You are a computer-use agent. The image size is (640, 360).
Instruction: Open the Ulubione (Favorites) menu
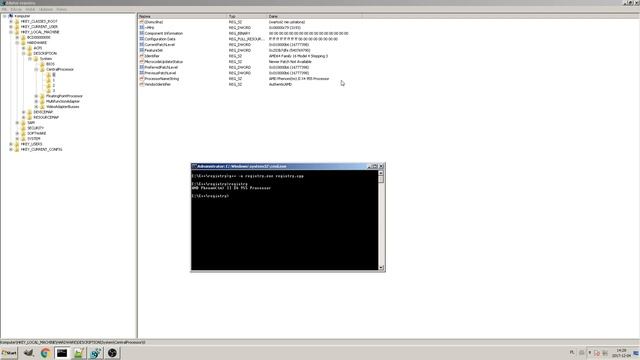click(x=46, y=9)
